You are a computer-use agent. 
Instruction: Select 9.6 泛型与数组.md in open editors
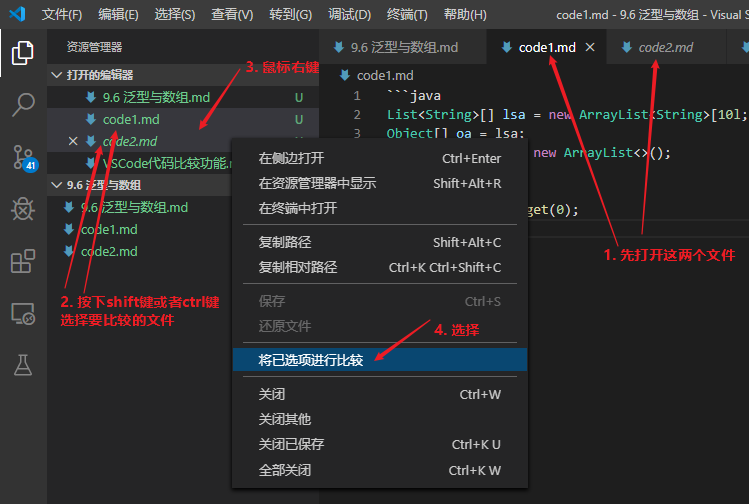[x=183, y=97]
